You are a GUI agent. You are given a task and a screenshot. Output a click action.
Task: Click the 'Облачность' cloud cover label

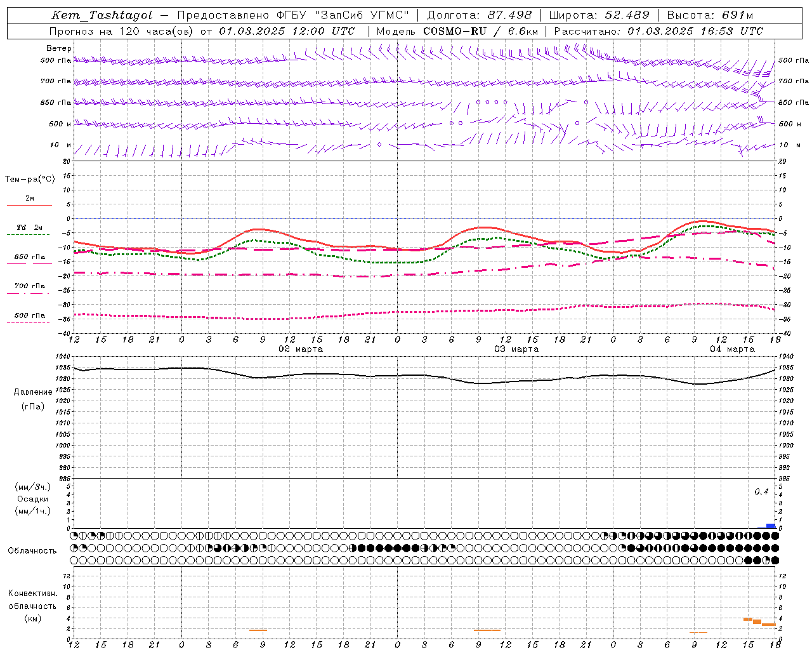[x=32, y=550]
